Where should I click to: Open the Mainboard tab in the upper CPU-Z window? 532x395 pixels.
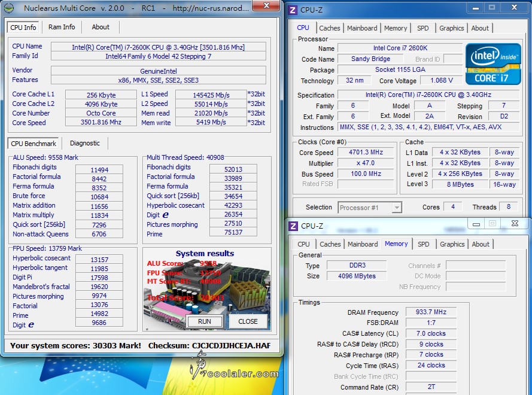tap(362, 28)
